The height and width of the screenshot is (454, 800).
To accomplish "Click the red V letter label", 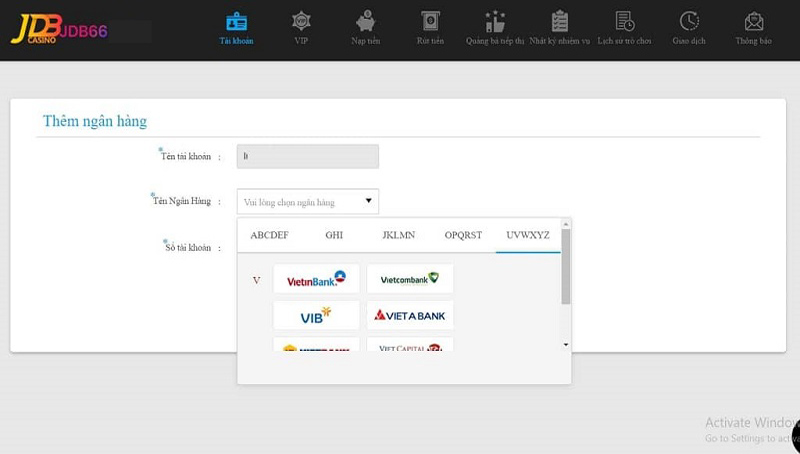I will [x=256, y=280].
